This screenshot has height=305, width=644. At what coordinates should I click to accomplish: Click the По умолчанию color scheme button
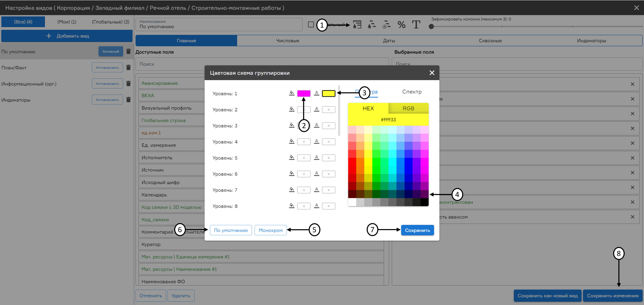[231, 230]
